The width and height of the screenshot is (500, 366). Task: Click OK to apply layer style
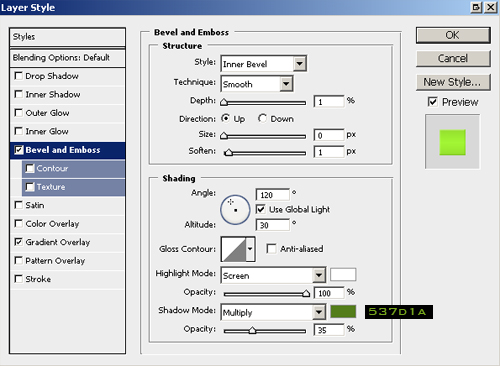(453, 35)
